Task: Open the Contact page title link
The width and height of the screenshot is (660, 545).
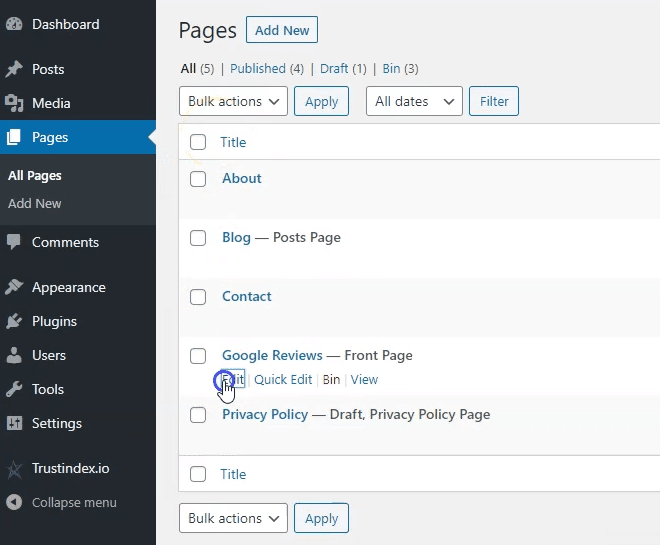Action: (247, 296)
